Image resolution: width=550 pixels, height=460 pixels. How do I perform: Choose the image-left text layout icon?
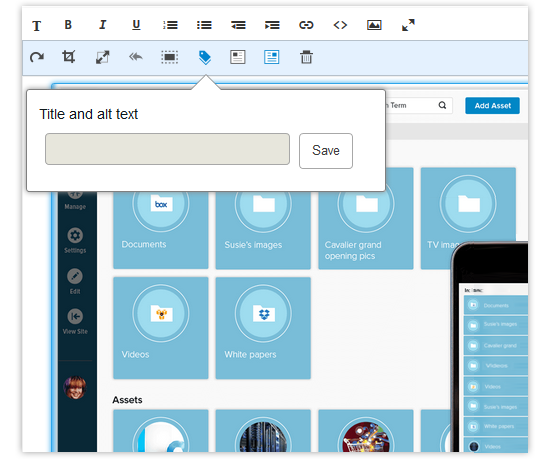pyautogui.click(x=238, y=57)
